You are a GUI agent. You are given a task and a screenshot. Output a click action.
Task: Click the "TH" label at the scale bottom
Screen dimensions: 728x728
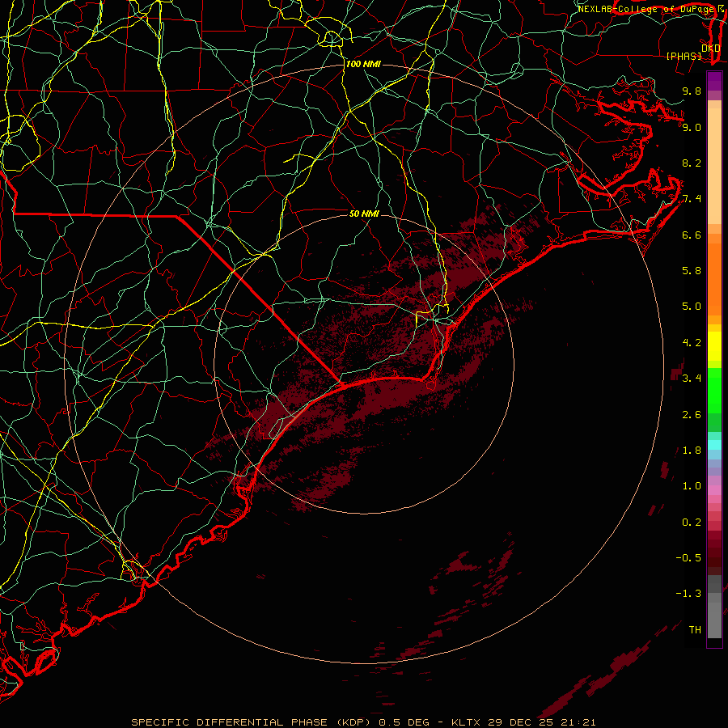[695, 630]
